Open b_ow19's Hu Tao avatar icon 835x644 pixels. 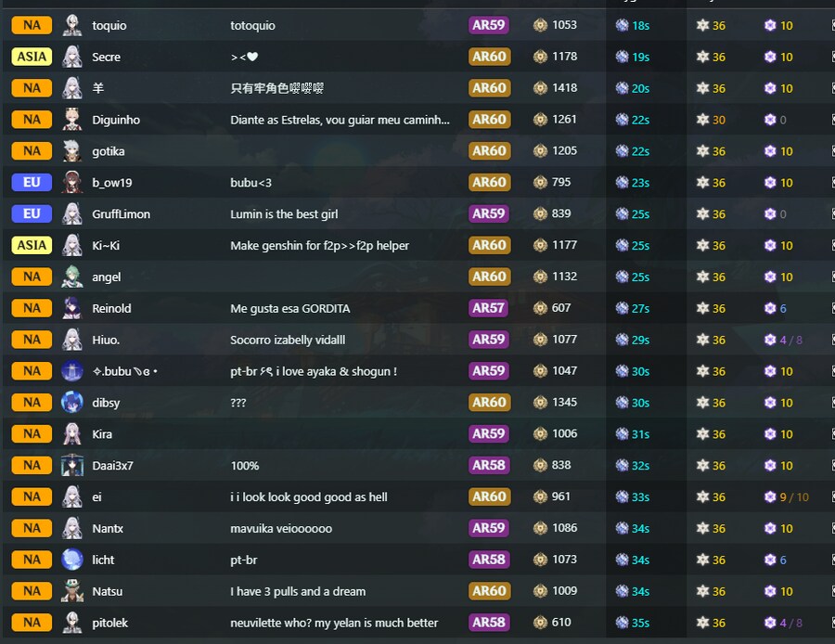pos(71,182)
